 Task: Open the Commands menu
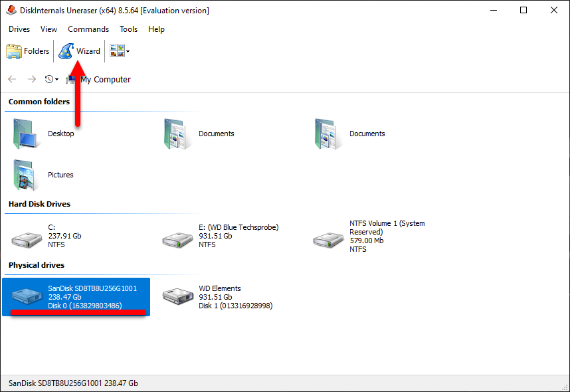[x=88, y=29]
